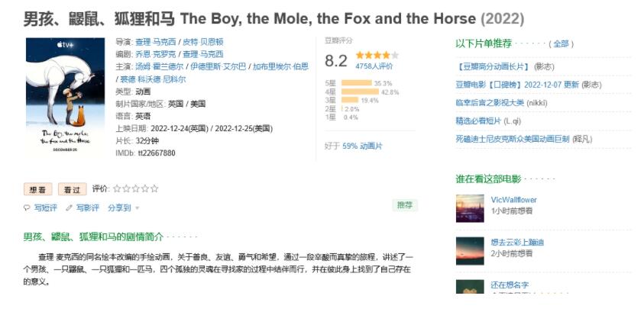Click the 5星 rating percentage bar

coord(357,83)
